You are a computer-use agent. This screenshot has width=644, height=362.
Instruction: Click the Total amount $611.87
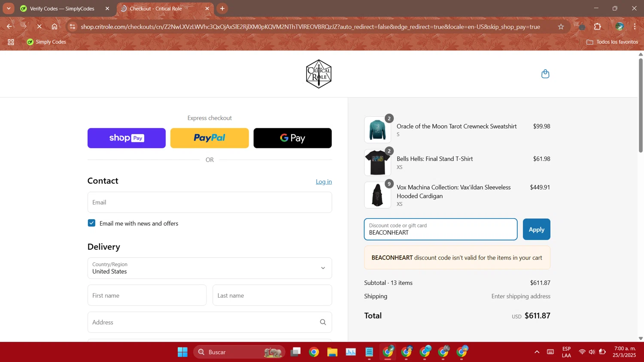(x=537, y=316)
